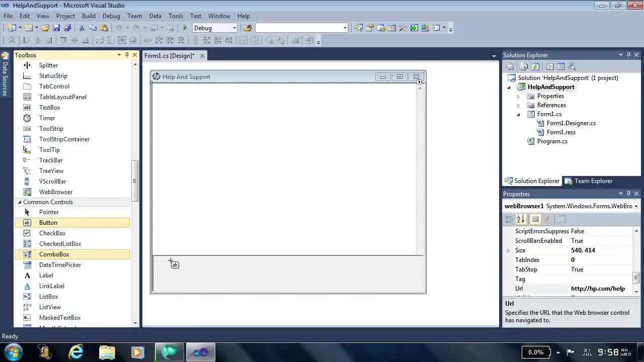The width and height of the screenshot is (644, 362).
Task: Open the webBrowser1 object selector dropdown
Action: (636, 206)
